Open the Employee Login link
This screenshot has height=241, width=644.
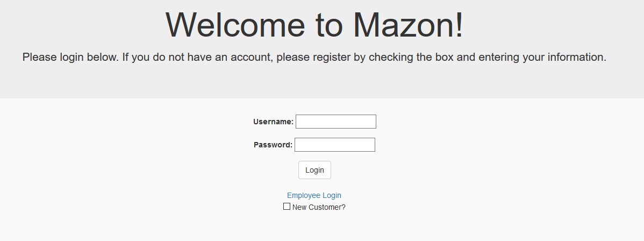314,195
